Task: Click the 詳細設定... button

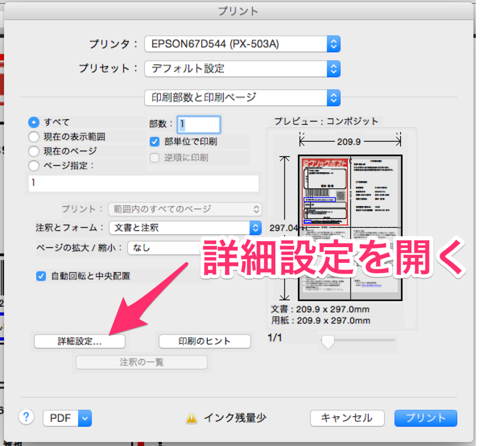Action: click(x=80, y=341)
